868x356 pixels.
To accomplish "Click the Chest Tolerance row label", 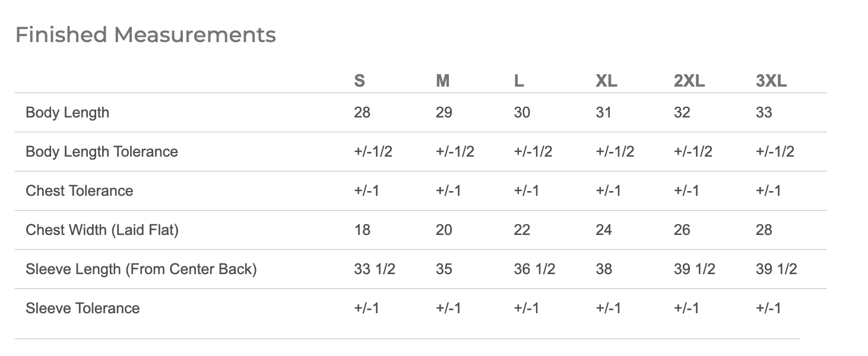I will pos(79,191).
